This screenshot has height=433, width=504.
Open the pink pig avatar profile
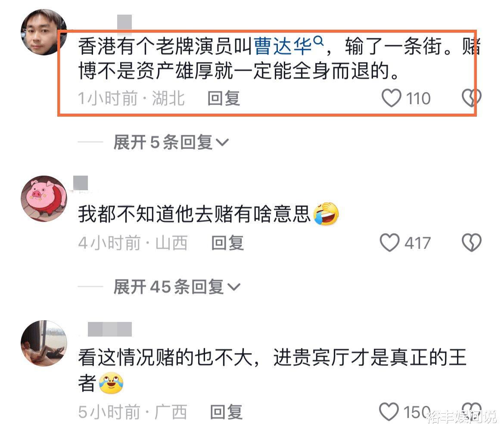coord(44,198)
